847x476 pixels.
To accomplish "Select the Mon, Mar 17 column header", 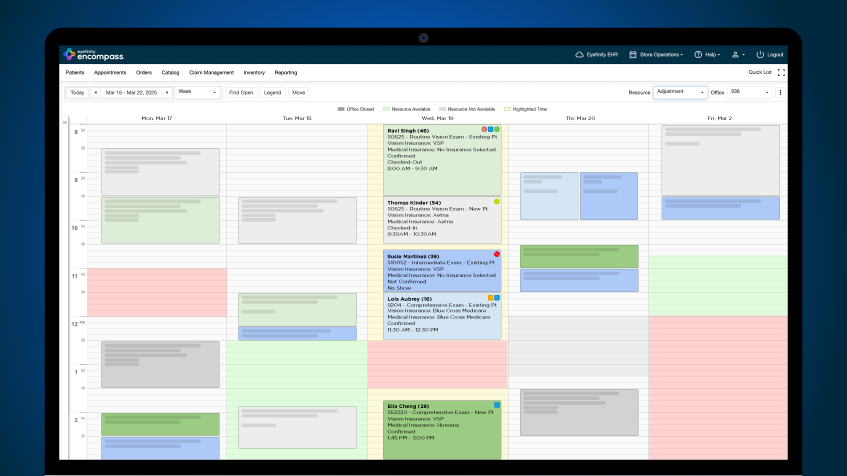I will [157, 118].
